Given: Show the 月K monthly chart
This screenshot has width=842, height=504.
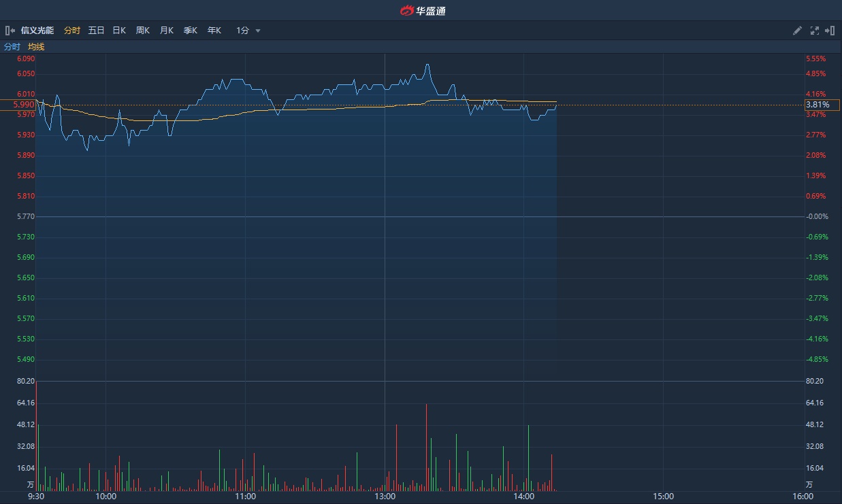Looking at the screenshot, I should pos(166,31).
